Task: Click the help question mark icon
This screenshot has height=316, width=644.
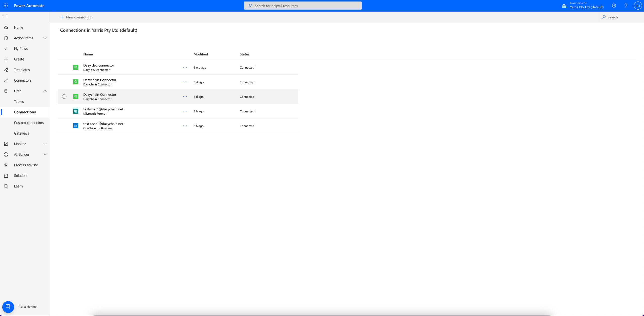Action: tap(626, 6)
